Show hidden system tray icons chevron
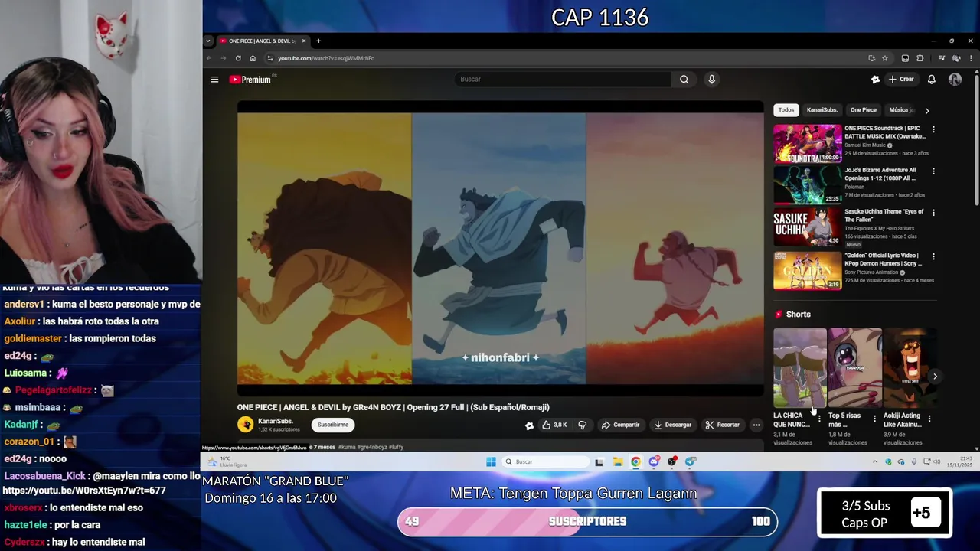The image size is (980, 551). pos(875,462)
